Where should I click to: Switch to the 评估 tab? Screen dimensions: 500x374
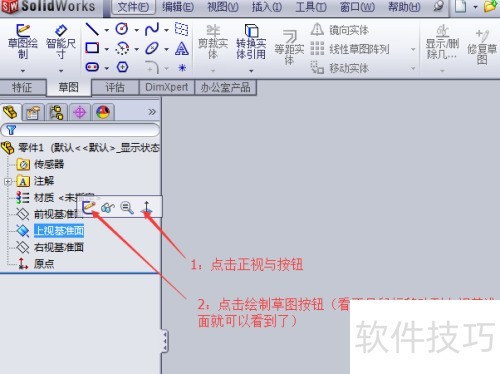115,88
